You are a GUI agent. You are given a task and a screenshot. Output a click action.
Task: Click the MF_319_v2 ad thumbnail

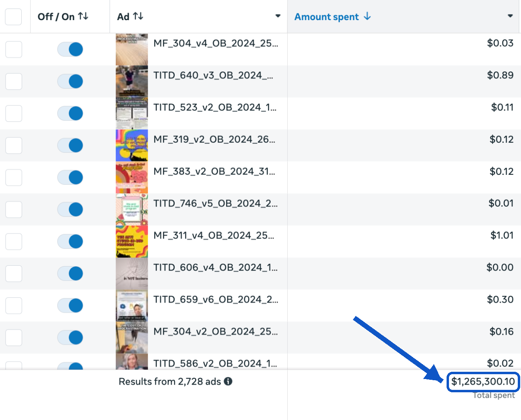[132, 145]
